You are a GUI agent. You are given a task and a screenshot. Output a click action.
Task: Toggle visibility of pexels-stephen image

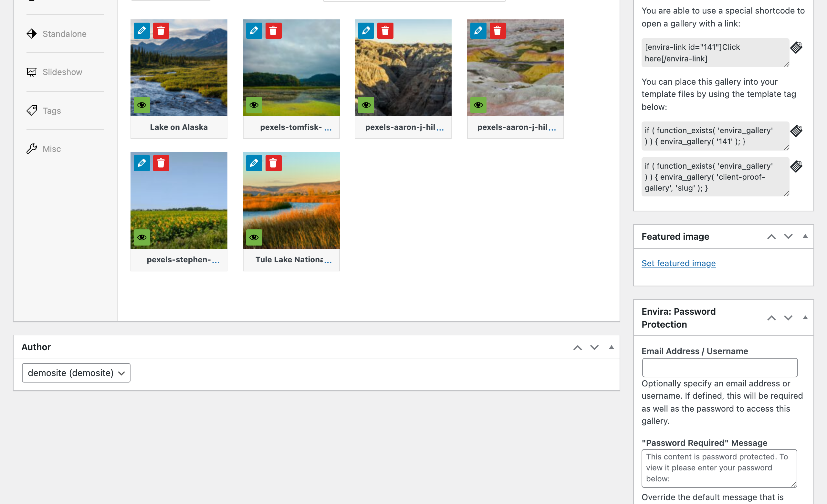(141, 237)
